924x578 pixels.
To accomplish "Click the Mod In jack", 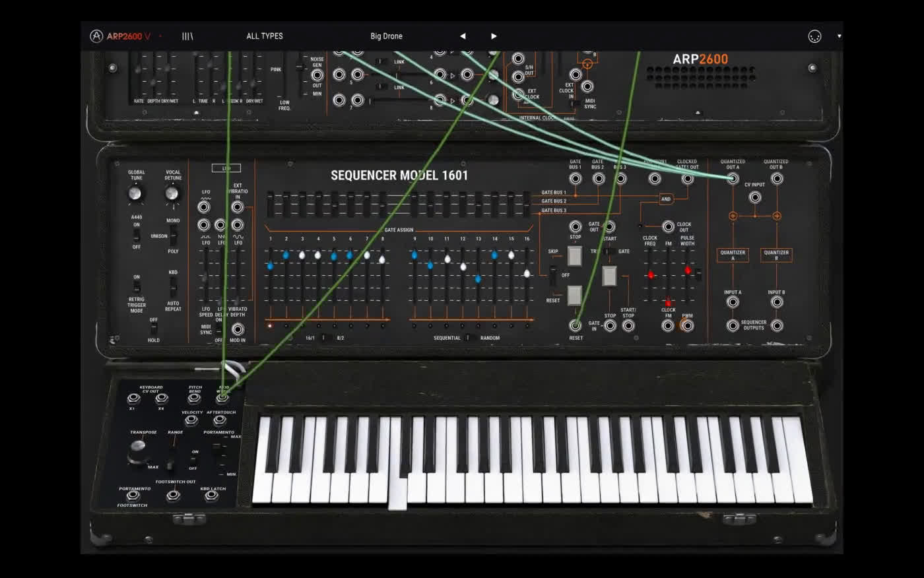I will (238, 329).
